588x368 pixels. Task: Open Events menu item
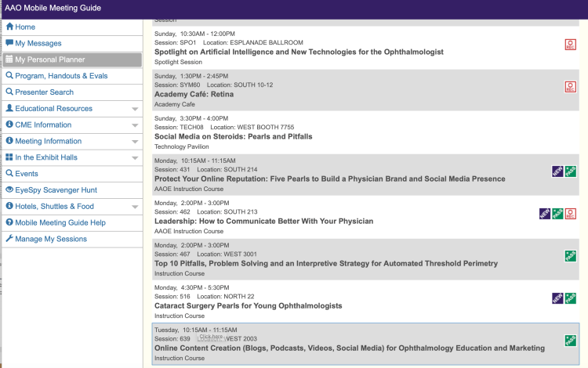pyautogui.click(x=72, y=174)
